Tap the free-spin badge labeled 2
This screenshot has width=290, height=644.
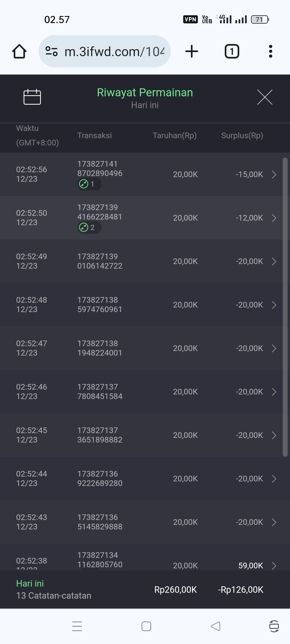pos(89,228)
